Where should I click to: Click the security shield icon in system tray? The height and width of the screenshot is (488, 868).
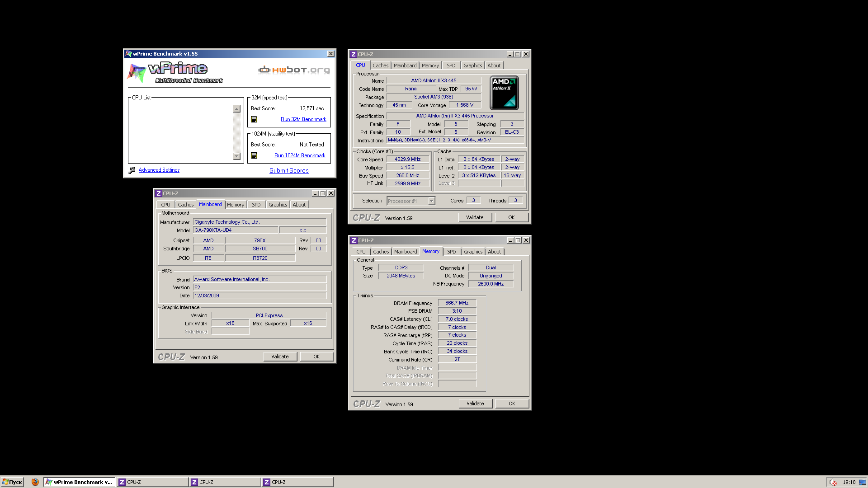[833, 482]
